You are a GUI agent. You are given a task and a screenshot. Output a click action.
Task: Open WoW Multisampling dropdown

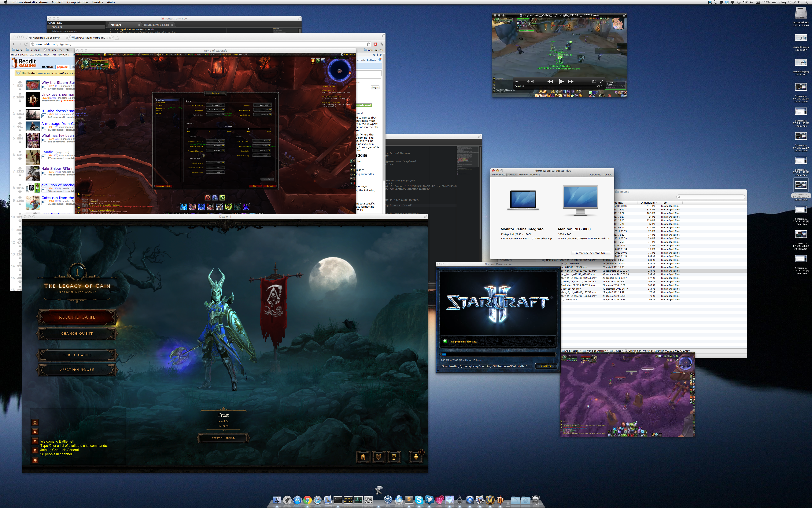[263, 110]
